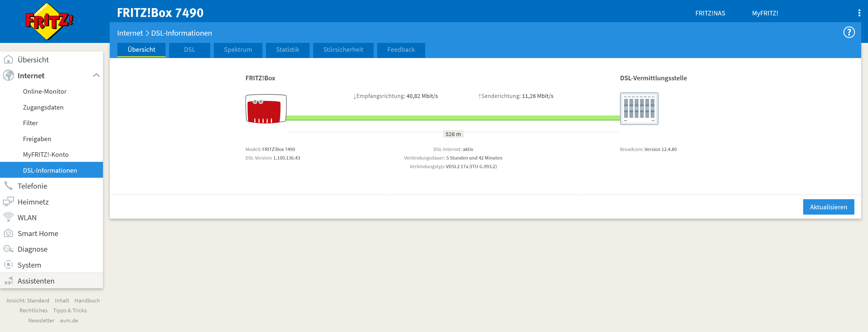Open the Störsicherheit tab
Screen dimensions: 868x332
pos(343,50)
